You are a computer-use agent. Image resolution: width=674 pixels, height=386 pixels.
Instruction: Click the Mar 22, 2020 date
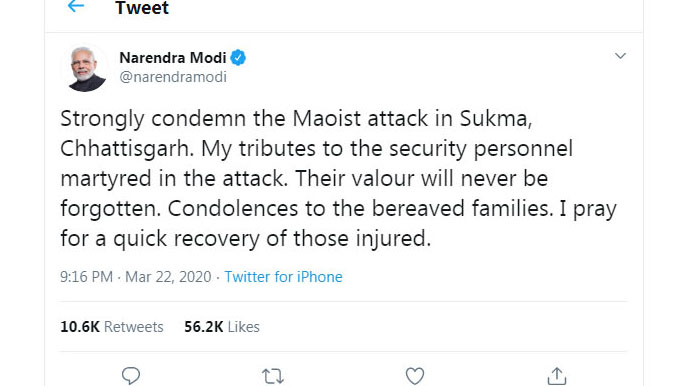coord(168,277)
